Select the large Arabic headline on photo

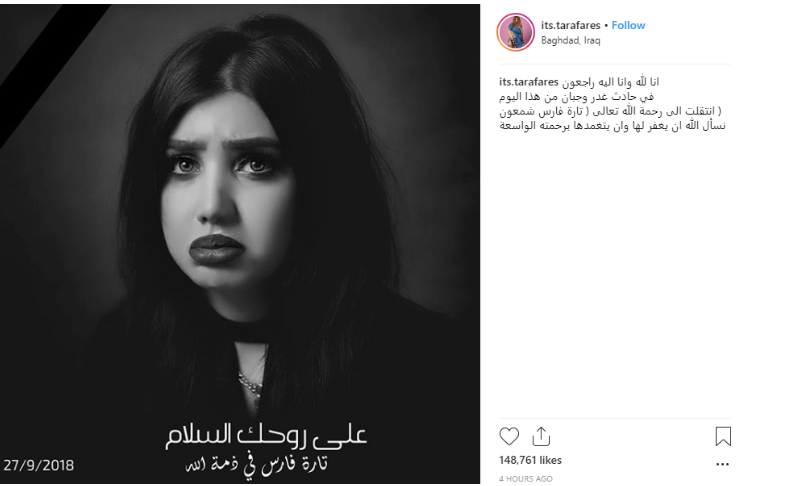[x=266, y=436]
